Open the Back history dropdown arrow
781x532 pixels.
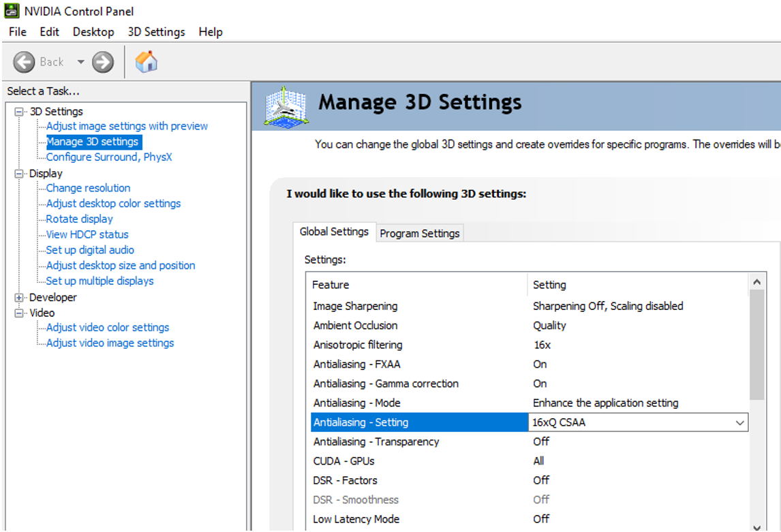[x=80, y=62]
